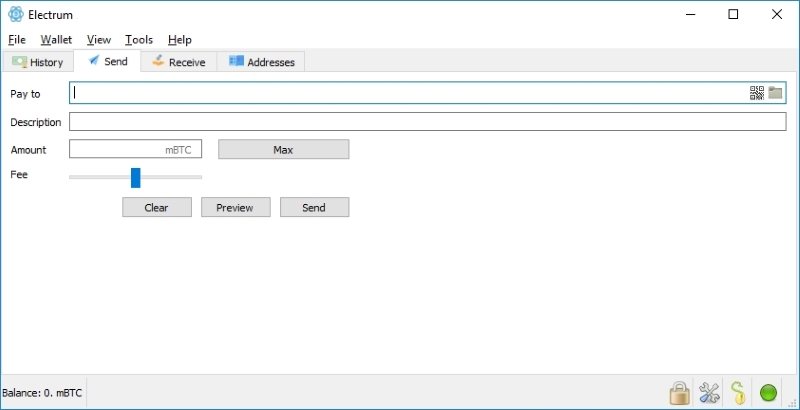Click the green network status indicator

pos(768,393)
